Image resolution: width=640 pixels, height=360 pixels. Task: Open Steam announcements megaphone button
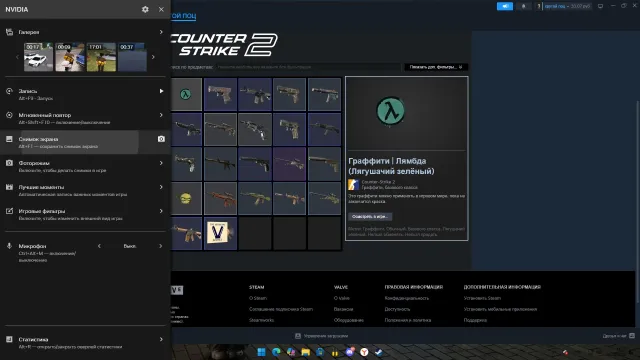click(505, 6)
